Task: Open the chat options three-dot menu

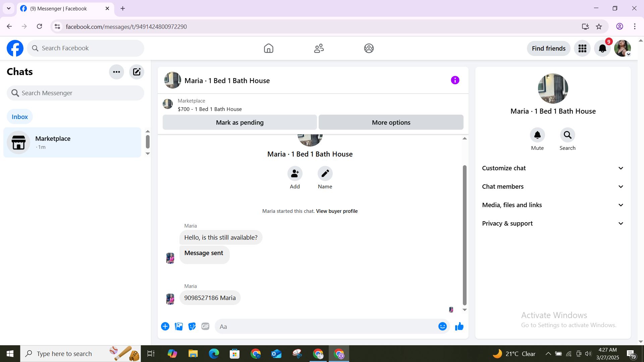Action: click(x=116, y=72)
